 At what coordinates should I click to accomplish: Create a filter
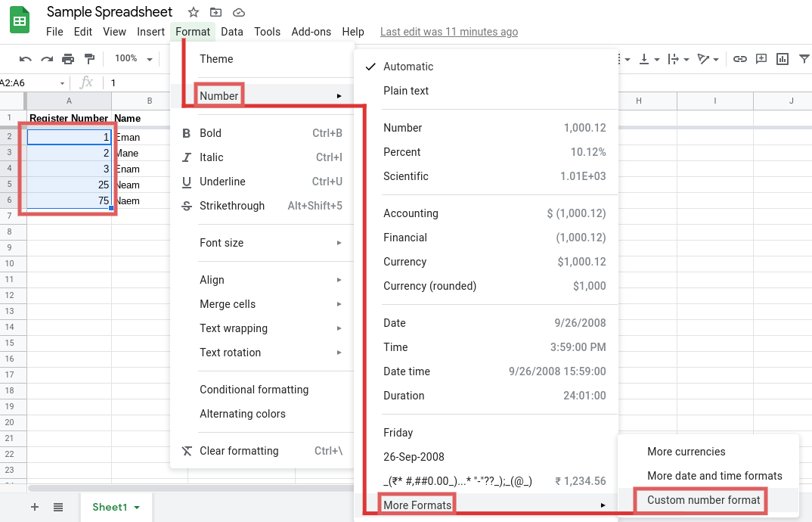point(804,58)
